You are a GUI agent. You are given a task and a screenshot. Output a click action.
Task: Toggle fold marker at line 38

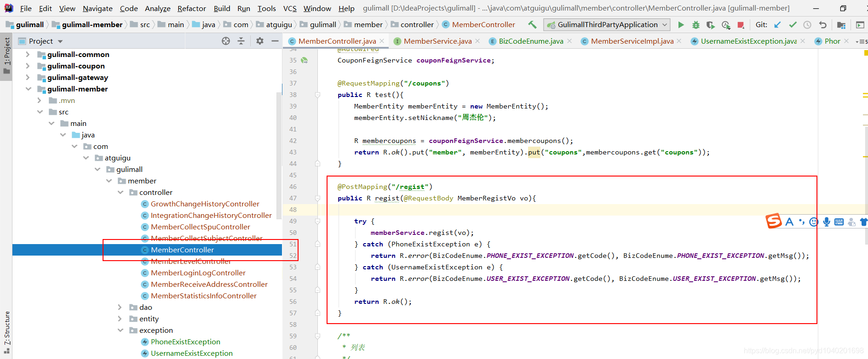(317, 95)
